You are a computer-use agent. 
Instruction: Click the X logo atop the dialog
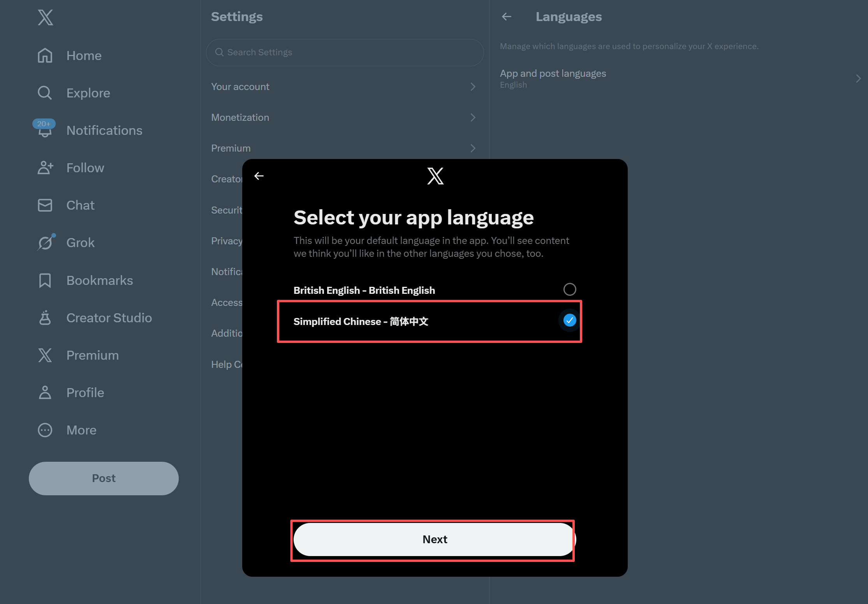click(435, 176)
